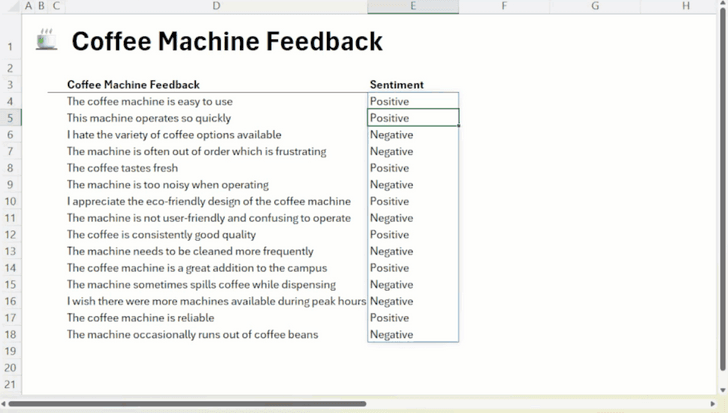728x413 pixels.
Task: Click the horizontal scrollbar thumb
Action: 187,404
